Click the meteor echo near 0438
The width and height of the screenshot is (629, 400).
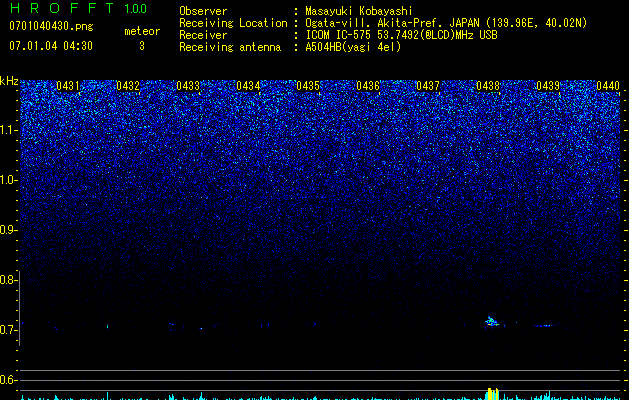[492, 321]
